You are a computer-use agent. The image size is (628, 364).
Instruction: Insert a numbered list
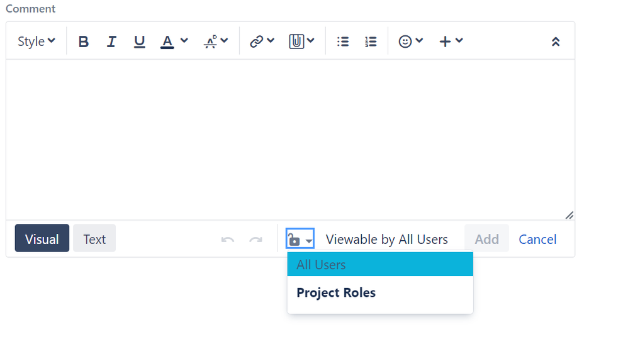click(x=371, y=41)
